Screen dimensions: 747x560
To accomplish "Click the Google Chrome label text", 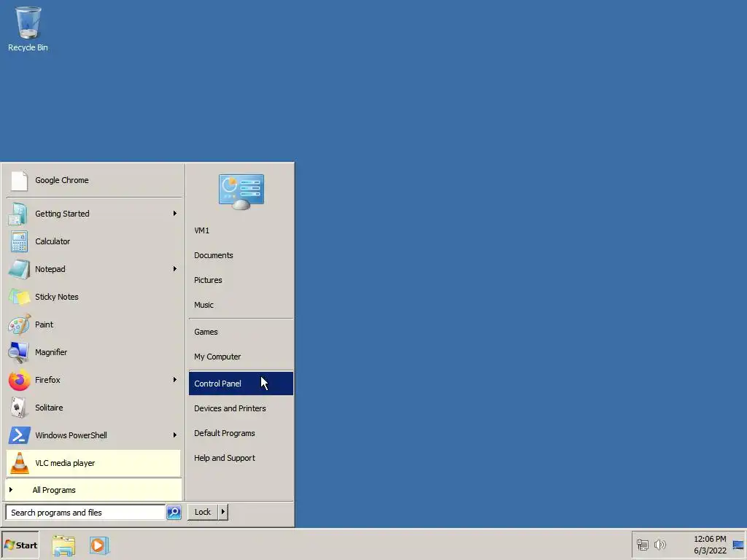I will [x=62, y=181].
